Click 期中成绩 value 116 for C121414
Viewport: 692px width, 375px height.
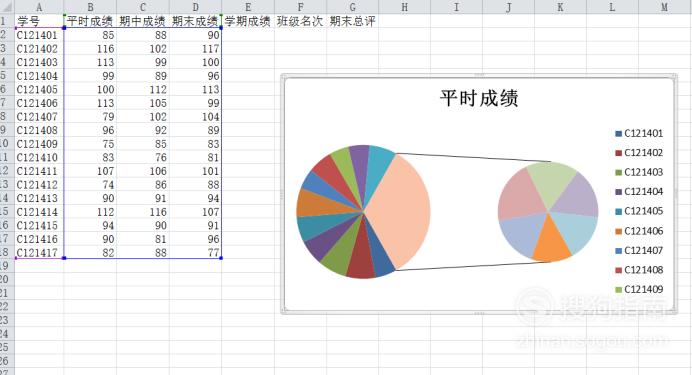[143, 212]
